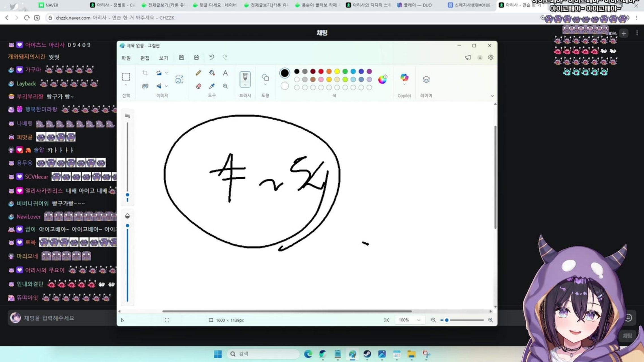Choose the Eraser tool
The width and height of the screenshot is (644, 362).
[x=198, y=86]
